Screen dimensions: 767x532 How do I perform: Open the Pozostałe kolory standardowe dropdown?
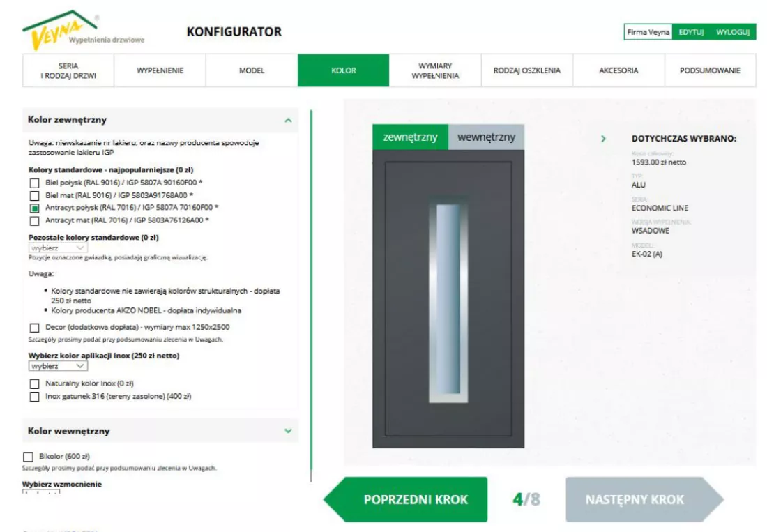58,248
